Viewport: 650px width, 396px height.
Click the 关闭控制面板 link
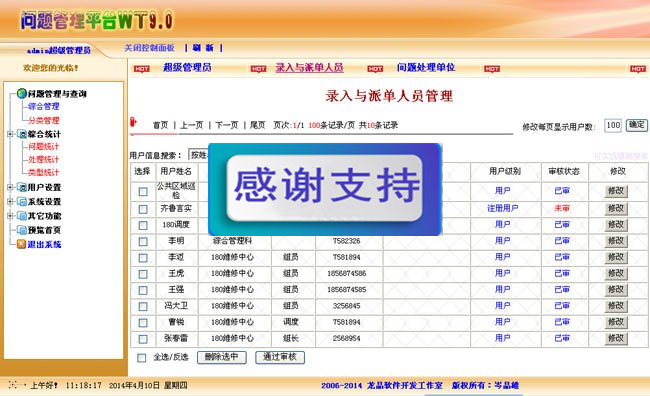tap(149, 48)
